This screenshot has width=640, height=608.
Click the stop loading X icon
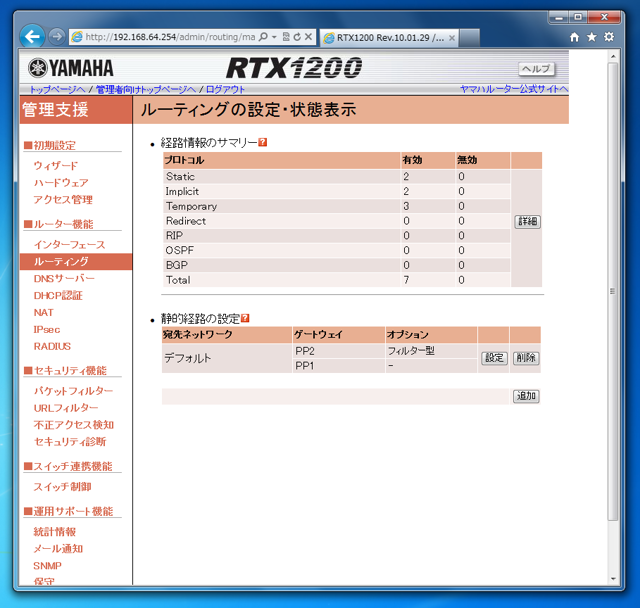click(309, 37)
